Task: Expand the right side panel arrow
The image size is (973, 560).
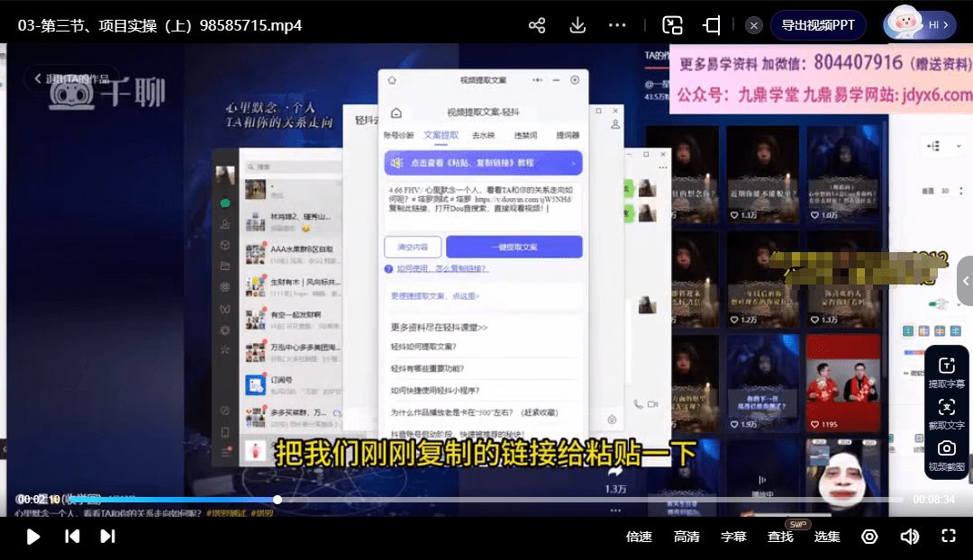Action: (x=966, y=281)
